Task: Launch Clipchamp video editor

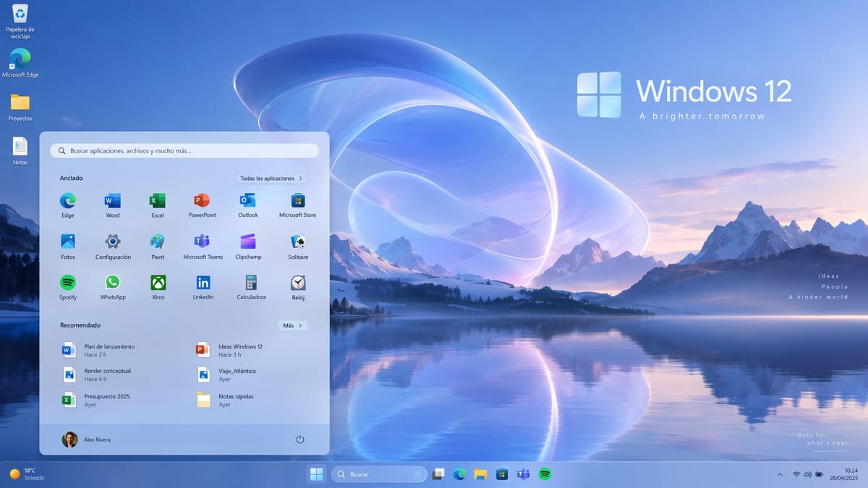Action: (x=248, y=246)
